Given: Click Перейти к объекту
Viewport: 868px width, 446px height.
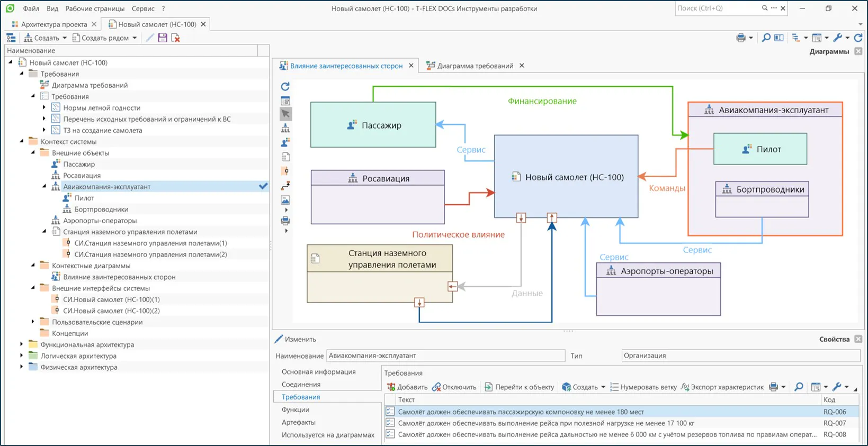Looking at the screenshot, I should [519, 387].
